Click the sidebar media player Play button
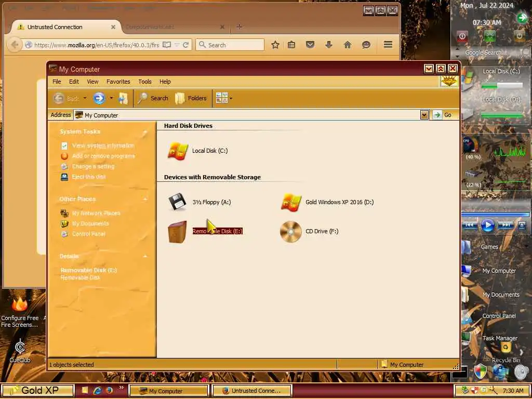The image size is (532, 399). coord(487,225)
